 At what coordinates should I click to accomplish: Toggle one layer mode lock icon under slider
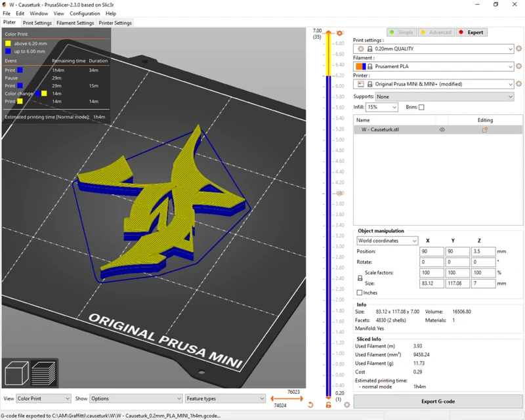[329, 405]
